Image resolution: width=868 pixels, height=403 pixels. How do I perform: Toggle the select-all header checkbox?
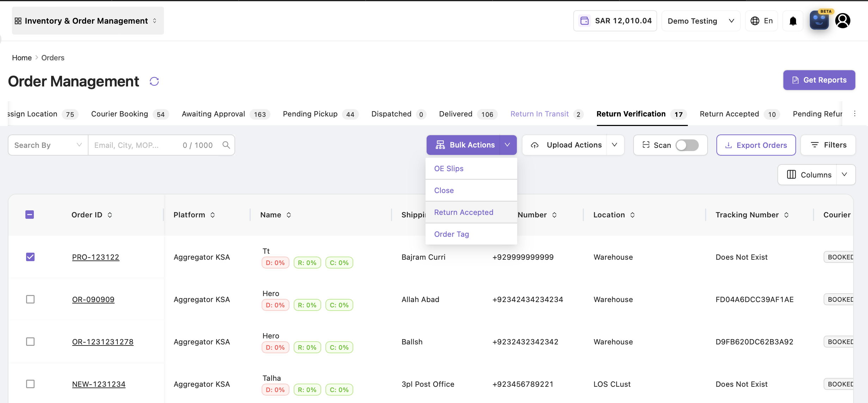[30, 215]
